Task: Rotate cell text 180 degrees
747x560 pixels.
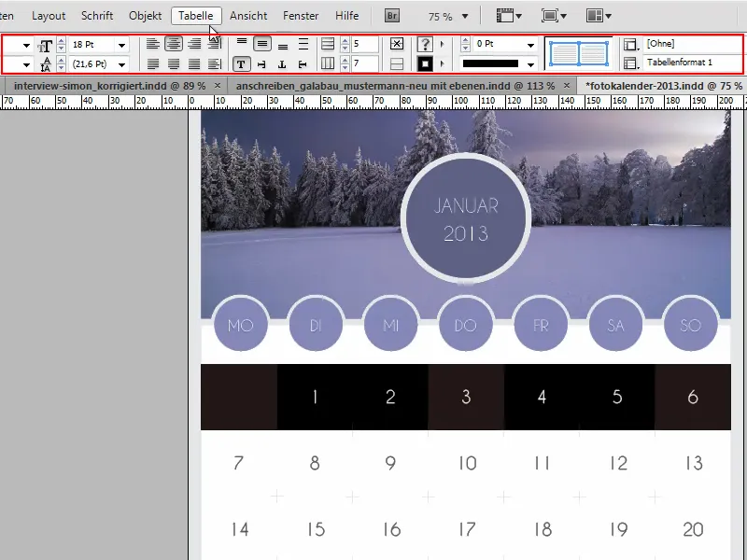Action: coord(282,63)
